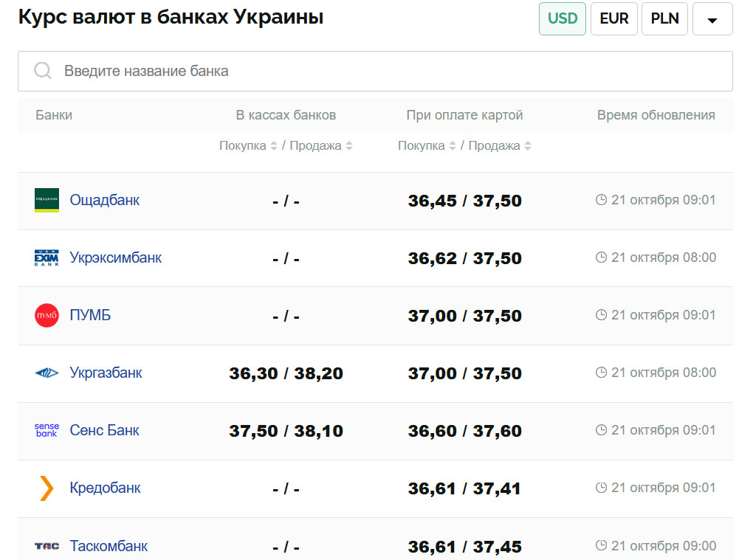Click the Sense Bank logo

pyautogui.click(x=47, y=430)
